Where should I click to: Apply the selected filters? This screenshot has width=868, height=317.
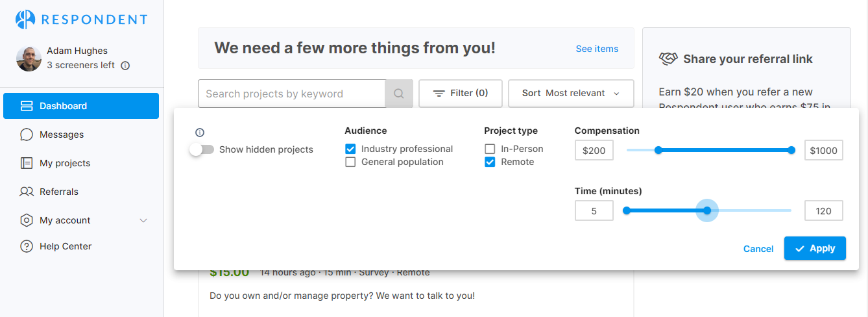pos(815,248)
